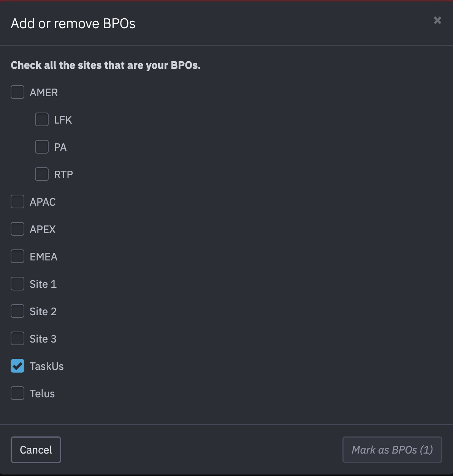Enable the LFK checkbox
Viewport: 453px width, 476px height.
pos(42,119)
